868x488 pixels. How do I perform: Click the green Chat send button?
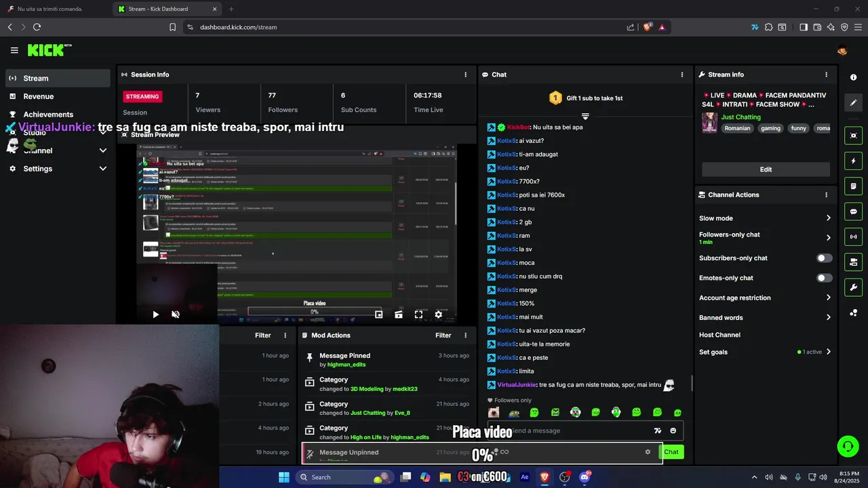(x=671, y=452)
